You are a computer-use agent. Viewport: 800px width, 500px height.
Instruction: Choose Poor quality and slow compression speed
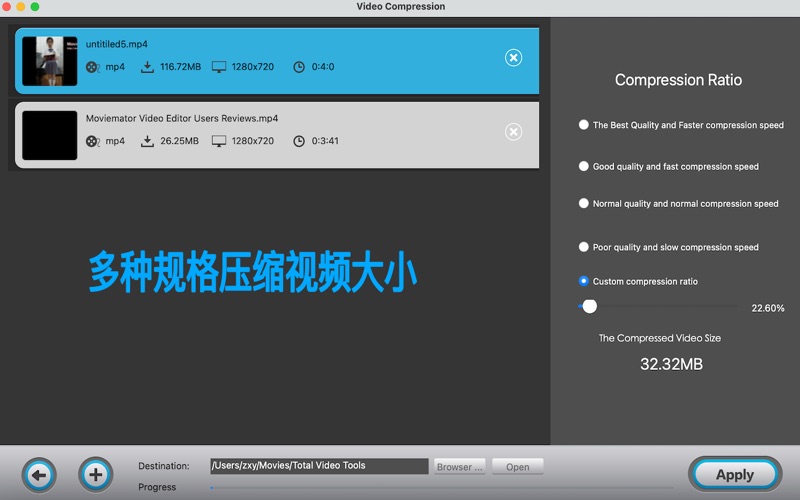[584, 247]
